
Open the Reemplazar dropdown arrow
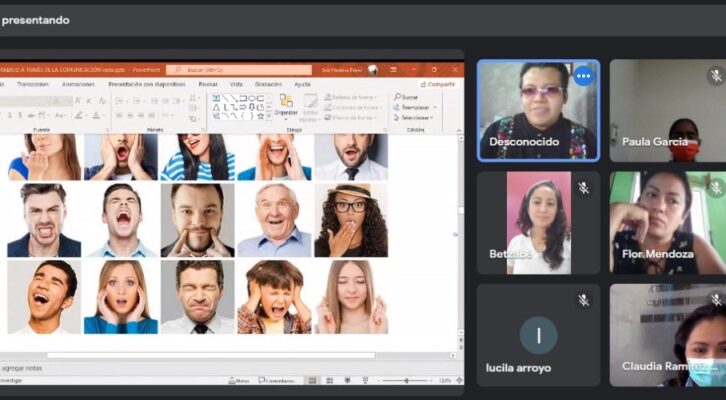click(435, 107)
